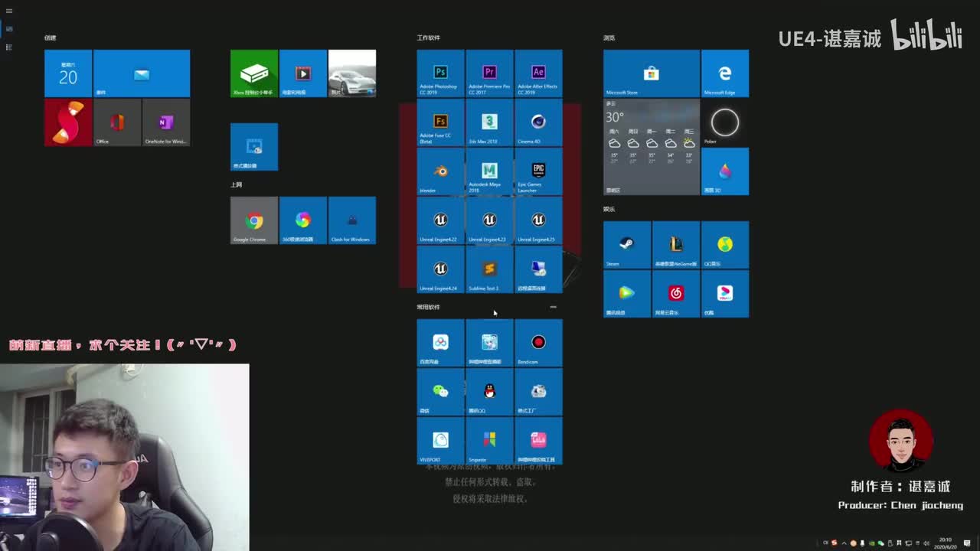This screenshot has width=980, height=551.
Task: Launch Steam
Action: [627, 245]
